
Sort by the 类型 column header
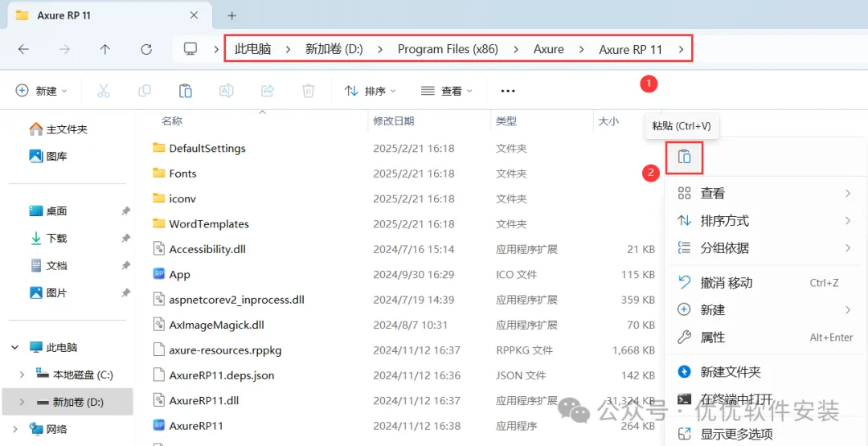506,121
